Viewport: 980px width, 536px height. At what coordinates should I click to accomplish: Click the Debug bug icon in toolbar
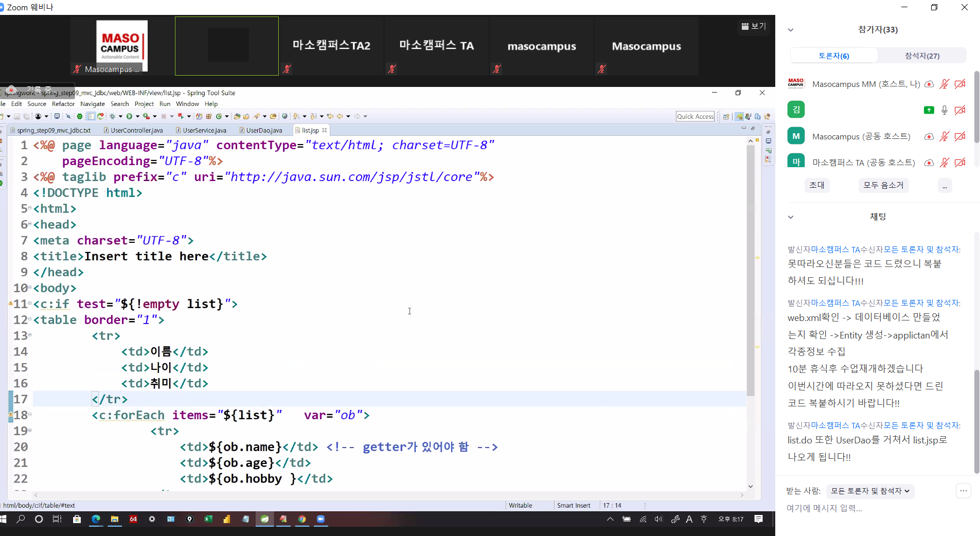pyautogui.click(x=113, y=116)
